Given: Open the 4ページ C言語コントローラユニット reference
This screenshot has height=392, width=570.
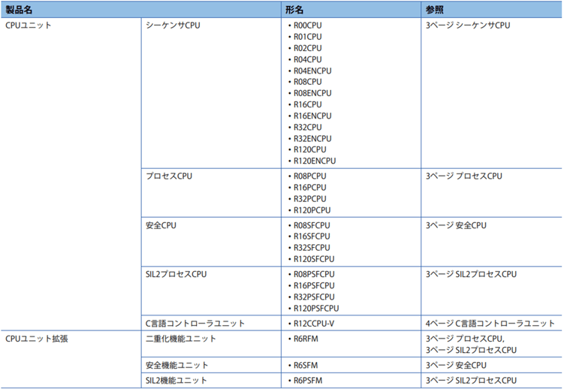Looking at the screenshot, I should click(x=490, y=324).
